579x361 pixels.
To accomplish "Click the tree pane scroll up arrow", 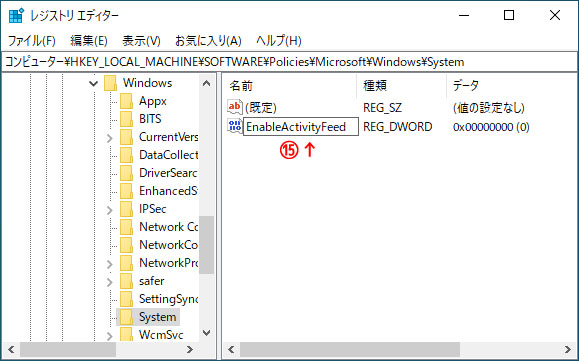I will (207, 83).
